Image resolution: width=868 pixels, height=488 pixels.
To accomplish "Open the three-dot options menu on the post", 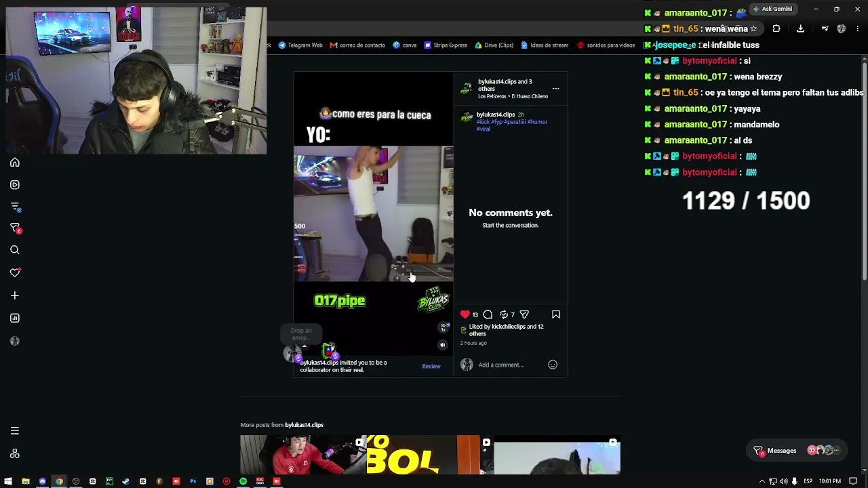I will [x=555, y=89].
